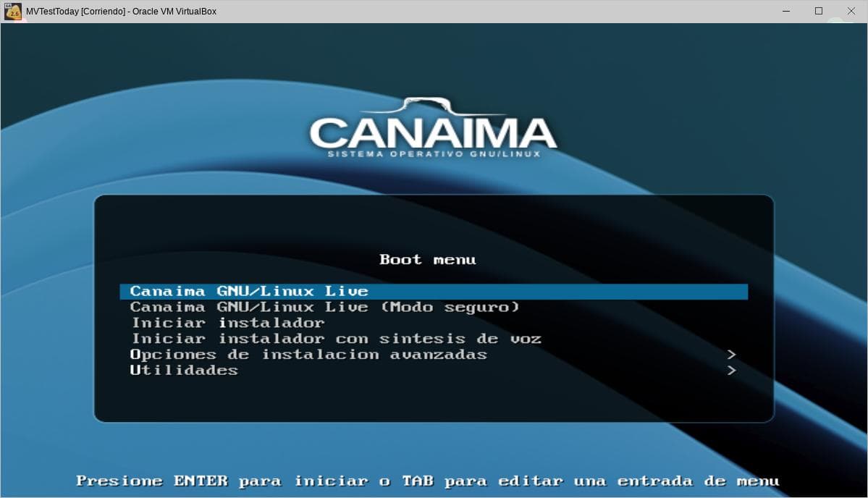Expand arrow next to Utilidades
Viewport: 868px width, 498px height.
click(731, 370)
